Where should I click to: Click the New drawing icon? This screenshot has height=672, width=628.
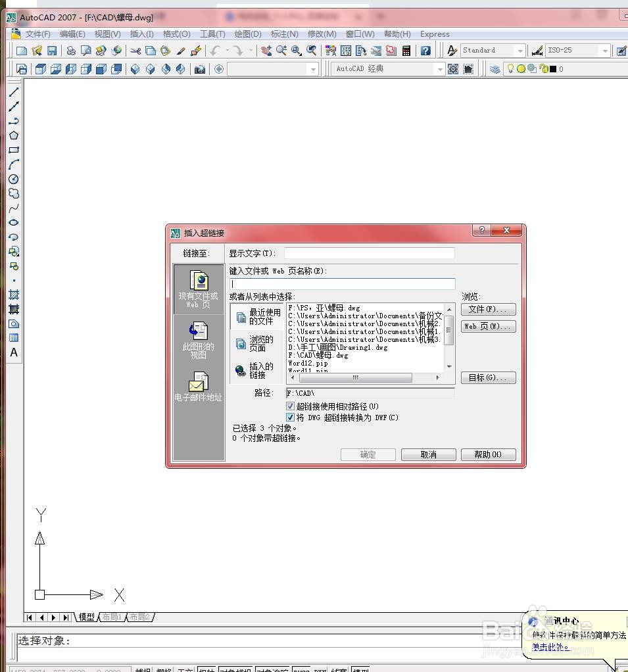pyautogui.click(x=22, y=51)
